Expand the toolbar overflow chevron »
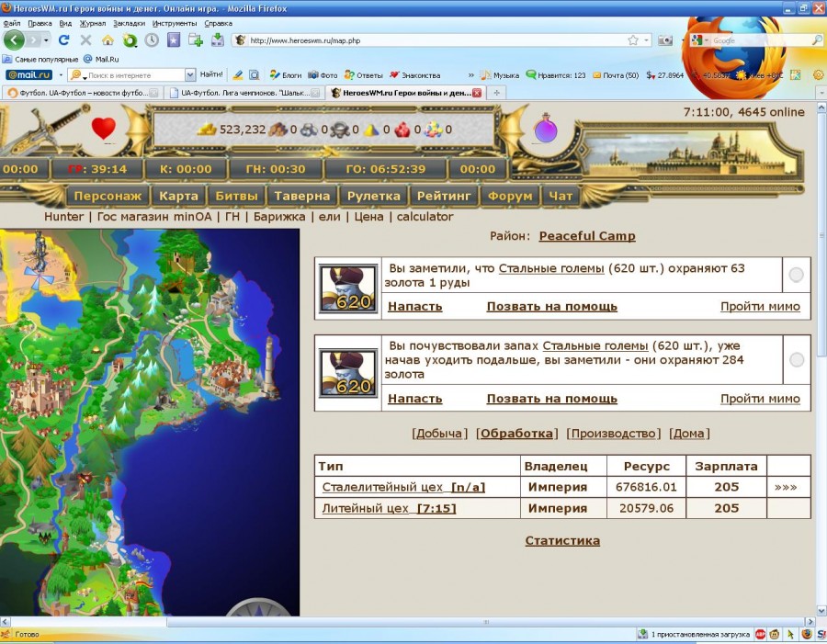The height and width of the screenshot is (644, 827). 471,75
